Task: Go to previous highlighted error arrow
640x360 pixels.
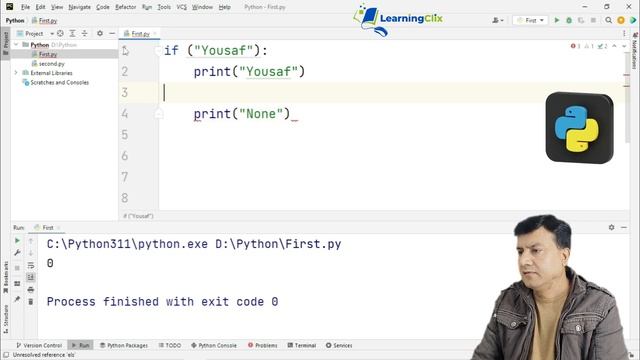Action: [x=614, y=46]
